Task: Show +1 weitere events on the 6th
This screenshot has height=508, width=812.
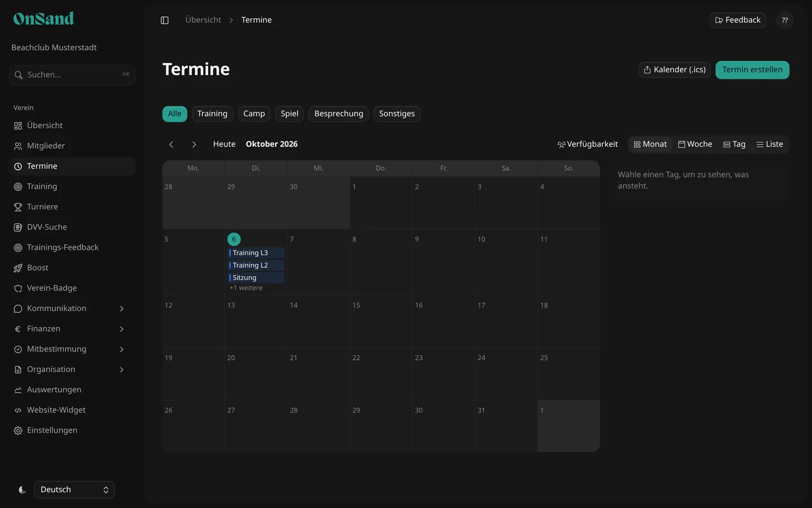Action: pyautogui.click(x=246, y=288)
